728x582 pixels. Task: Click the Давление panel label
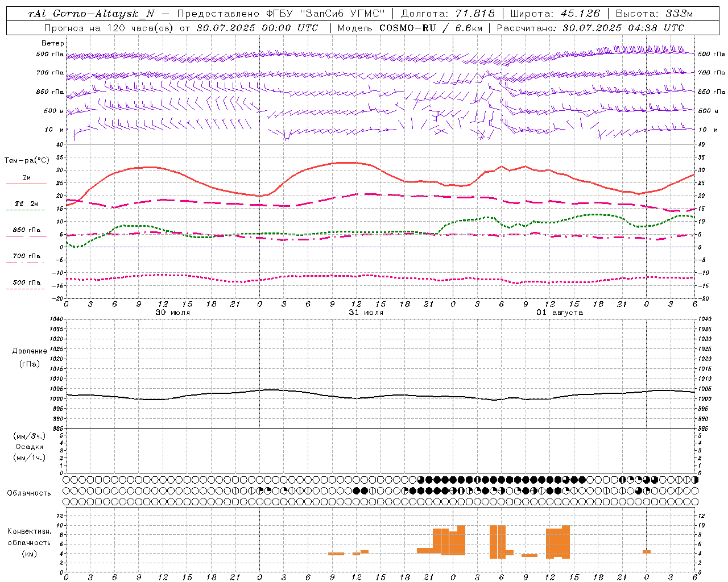30,351
